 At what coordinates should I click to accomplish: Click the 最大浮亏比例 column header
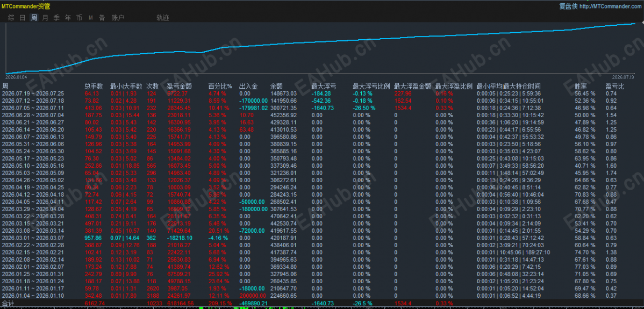[371, 86]
